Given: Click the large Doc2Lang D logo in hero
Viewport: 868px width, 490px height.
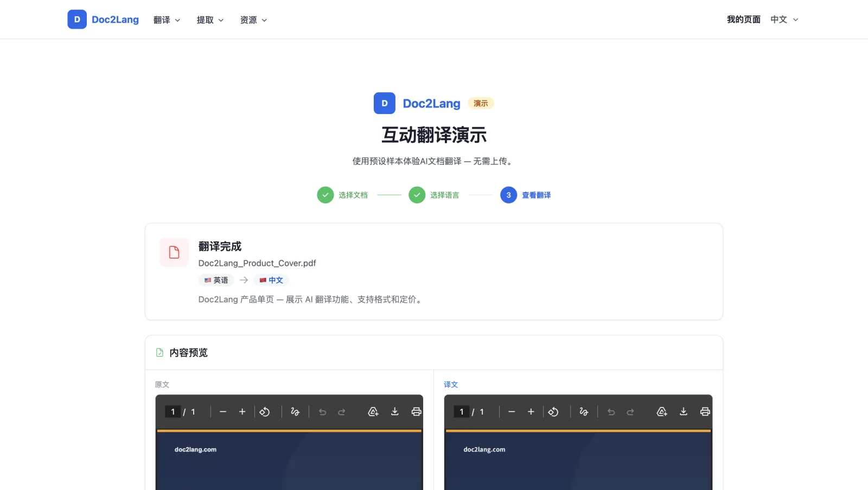Looking at the screenshot, I should click(385, 103).
